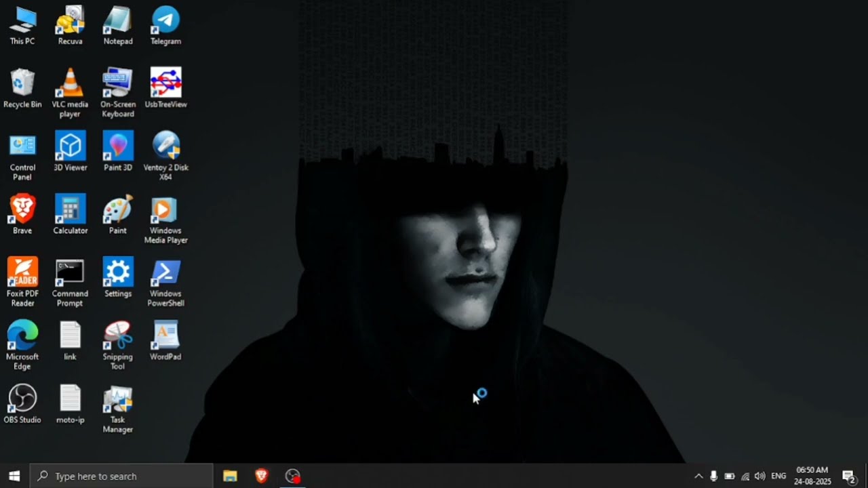This screenshot has width=868, height=488.
Task: Select the Brave desktop shortcut
Action: coord(22,214)
